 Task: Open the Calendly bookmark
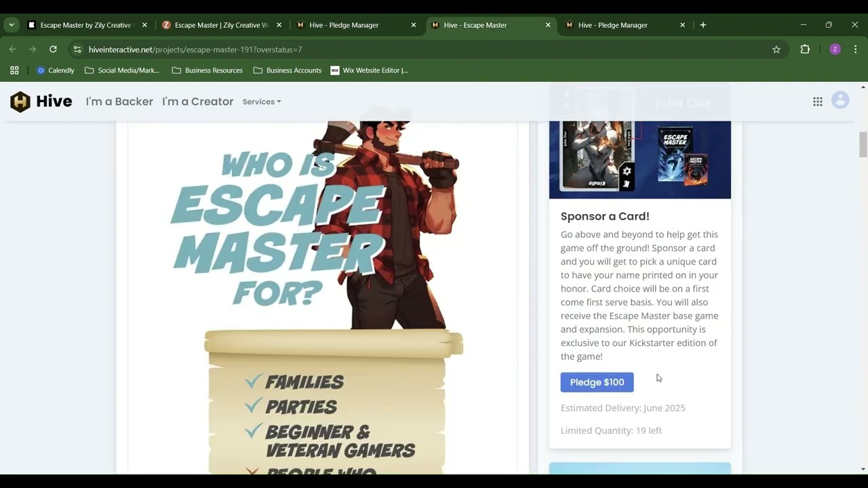(x=56, y=70)
